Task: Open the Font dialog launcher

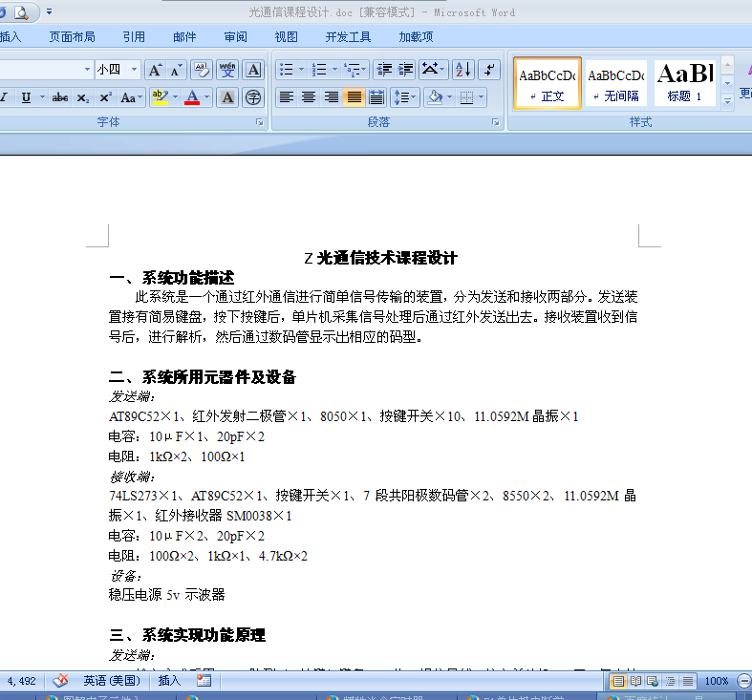Action: [260, 123]
